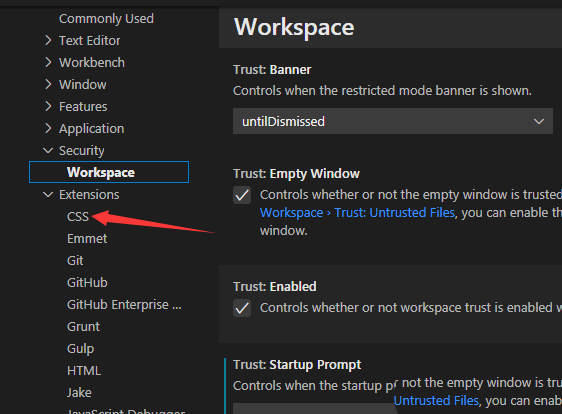This screenshot has width=562, height=414.
Task: Collapse the Extensions settings section
Action: click(48, 195)
